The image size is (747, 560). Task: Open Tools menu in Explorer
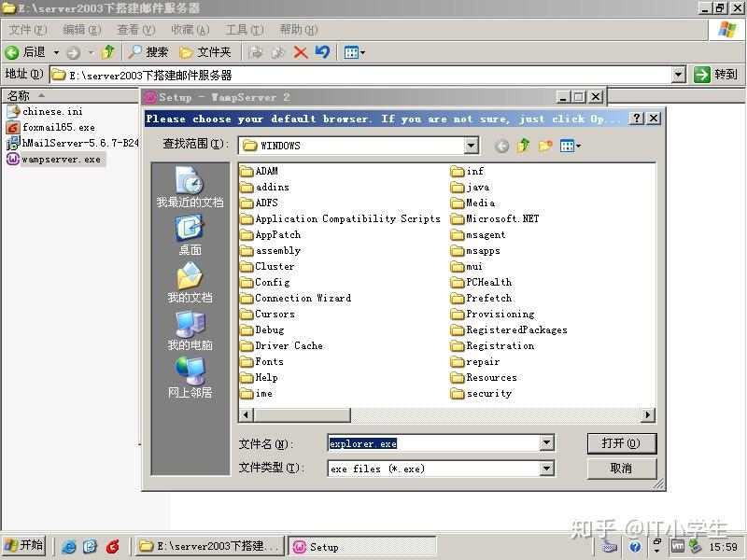pos(245,30)
